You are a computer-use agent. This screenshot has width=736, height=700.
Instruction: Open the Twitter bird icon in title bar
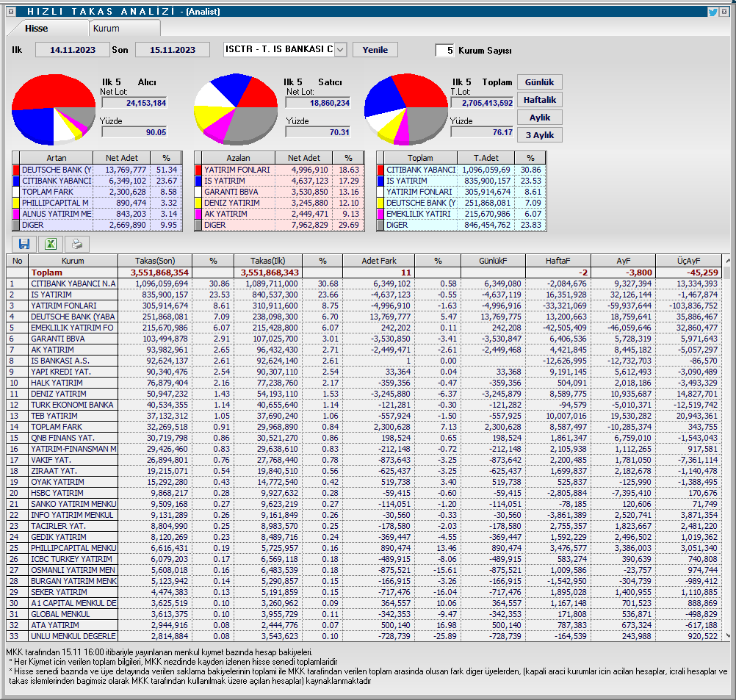tap(712, 12)
